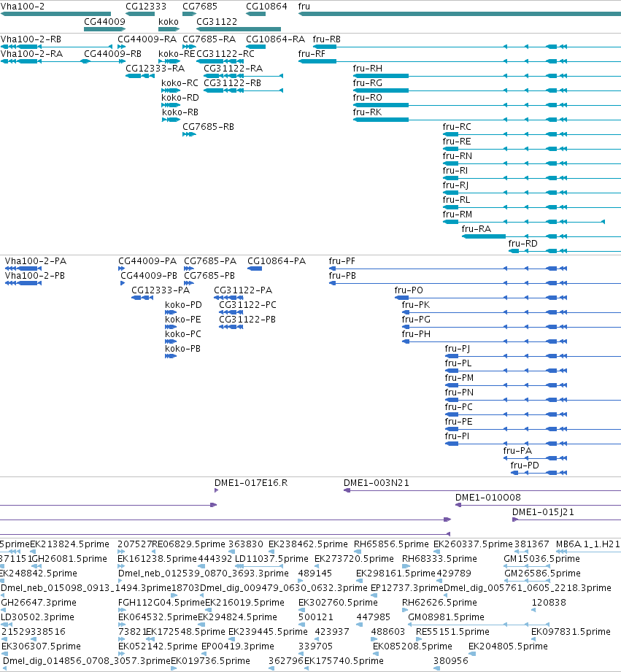Select EST label EK260337.5prime
Viewport: 621px width, 672px height.
coord(473,544)
